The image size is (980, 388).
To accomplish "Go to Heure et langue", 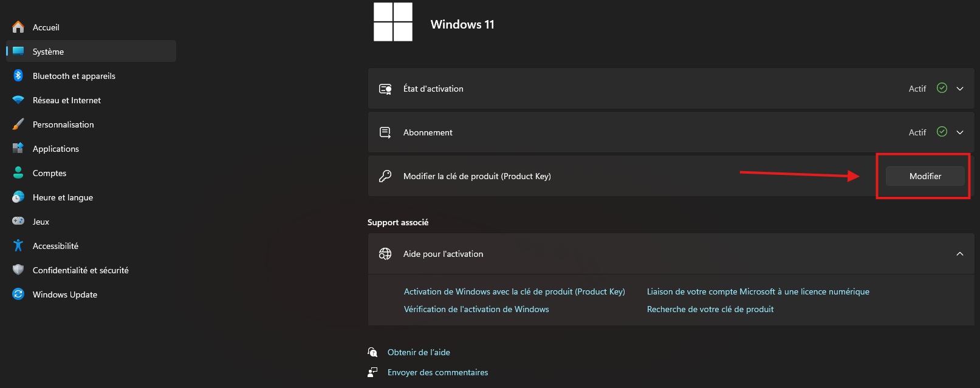I will coord(91,197).
